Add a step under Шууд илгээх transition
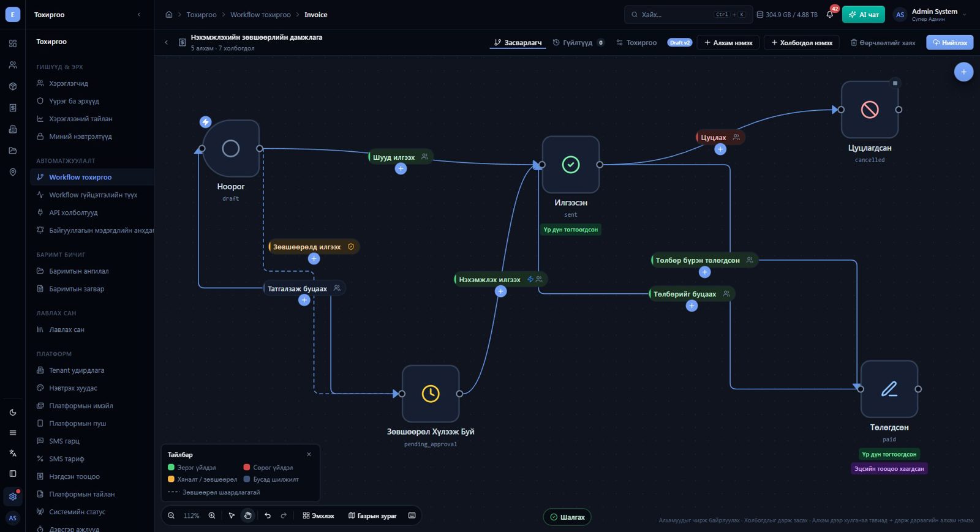The image size is (980, 532). click(401, 169)
